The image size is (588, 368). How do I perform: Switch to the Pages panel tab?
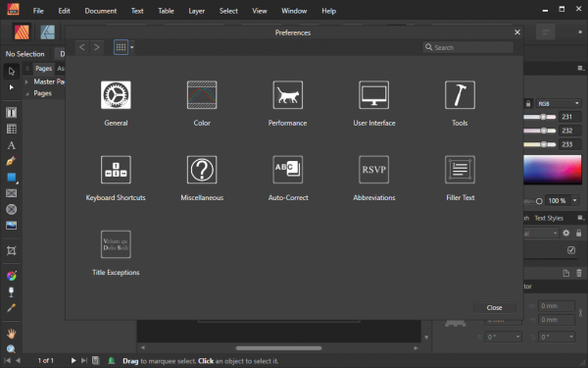pyautogui.click(x=43, y=69)
